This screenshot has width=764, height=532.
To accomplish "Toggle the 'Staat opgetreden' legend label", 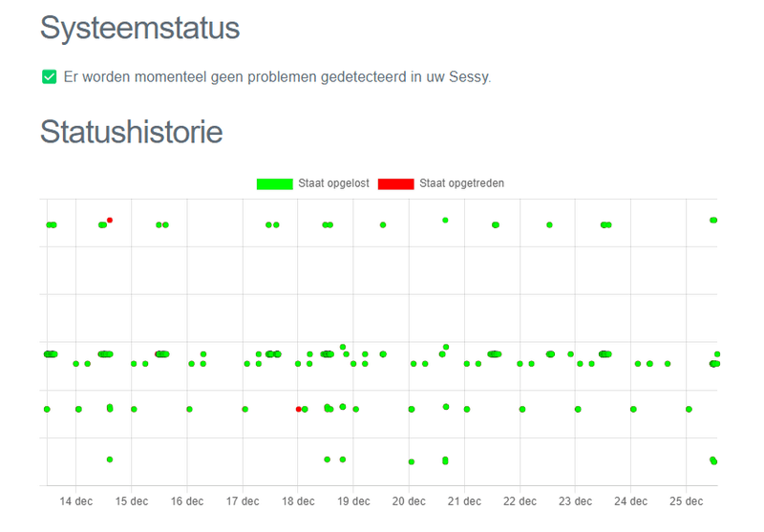I will 462,183.
